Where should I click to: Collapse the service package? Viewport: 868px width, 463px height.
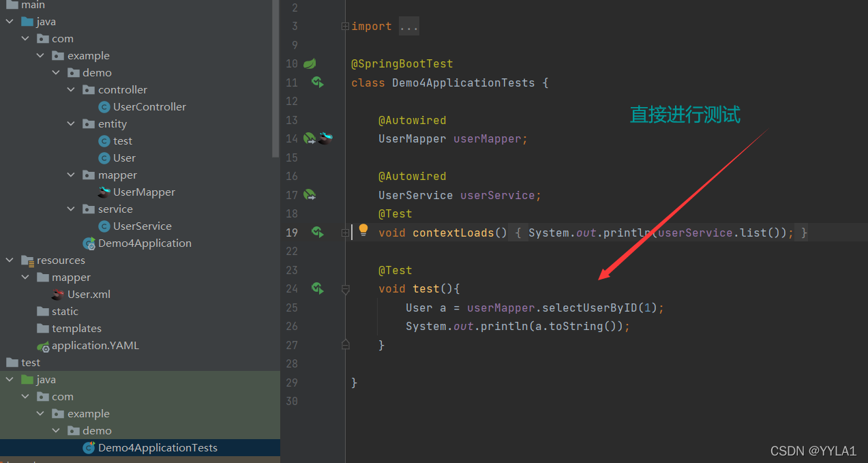[x=71, y=209]
